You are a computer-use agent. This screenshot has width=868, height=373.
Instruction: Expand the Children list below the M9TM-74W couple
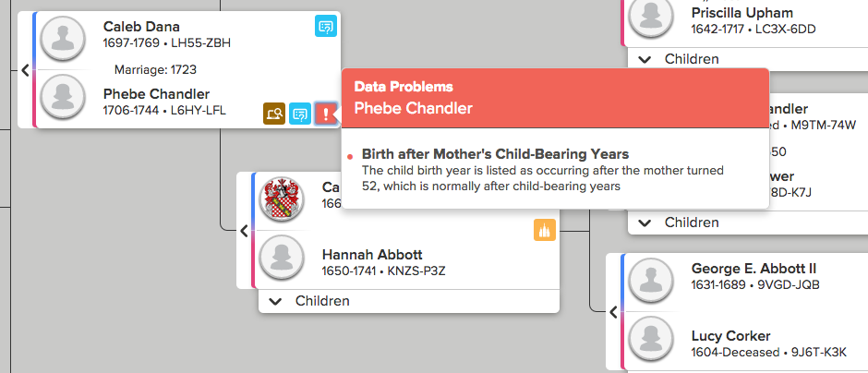(748, 223)
